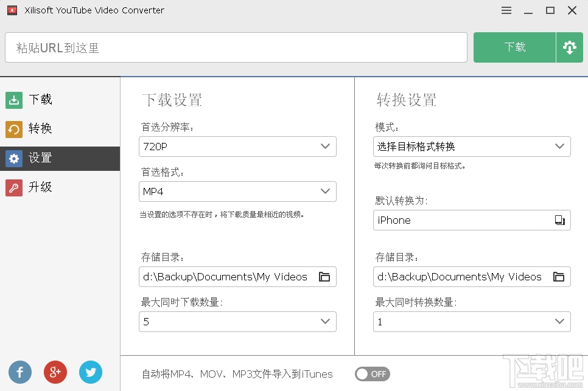The width and height of the screenshot is (588, 391).
Task: Open the hamburger menu in title bar
Action: coord(506,10)
